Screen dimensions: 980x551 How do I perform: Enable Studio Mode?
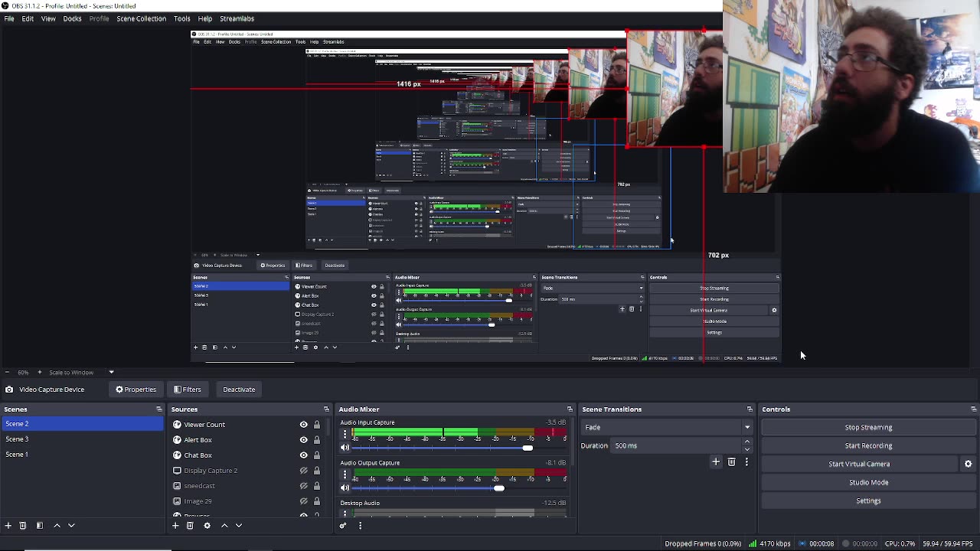(x=868, y=482)
